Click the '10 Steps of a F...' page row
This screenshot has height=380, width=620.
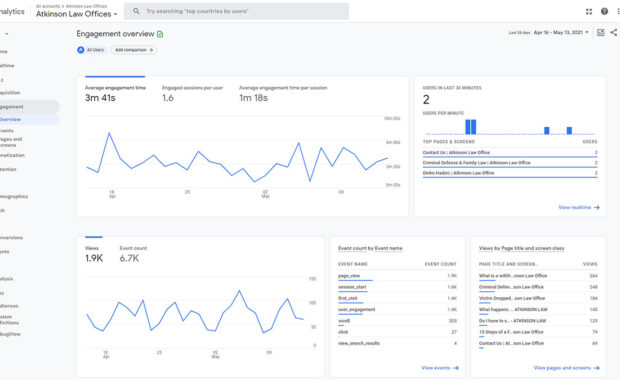pyautogui.click(x=538, y=332)
